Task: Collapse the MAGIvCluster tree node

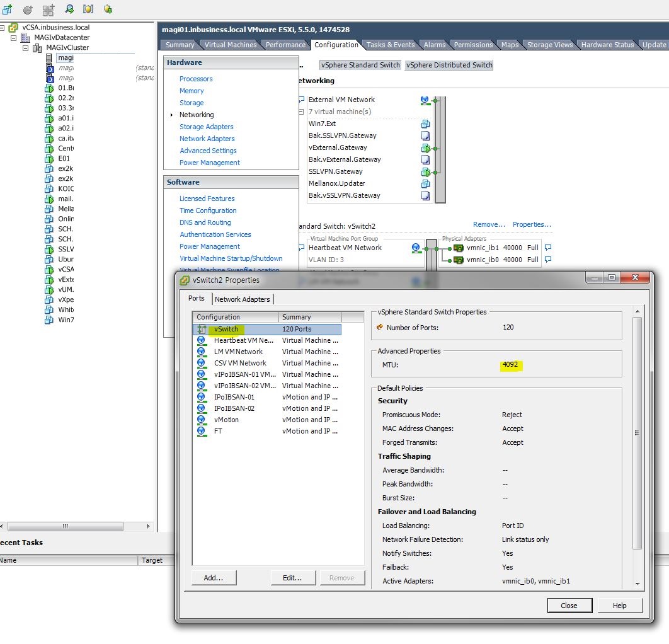Action: click(x=26, y=48)
